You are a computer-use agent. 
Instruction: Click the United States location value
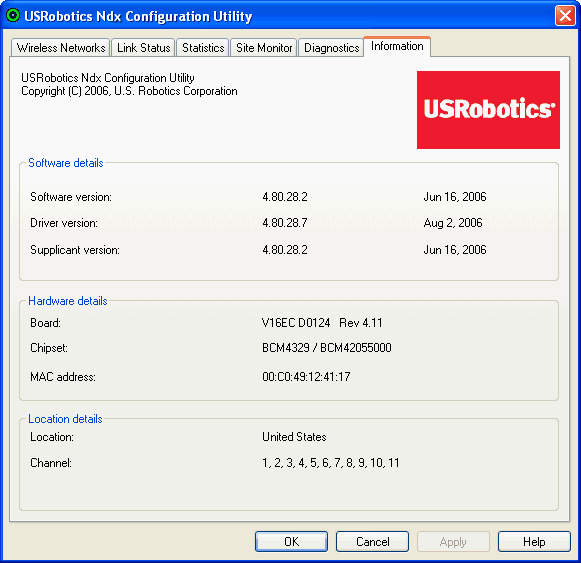click(x=294, y=437)
